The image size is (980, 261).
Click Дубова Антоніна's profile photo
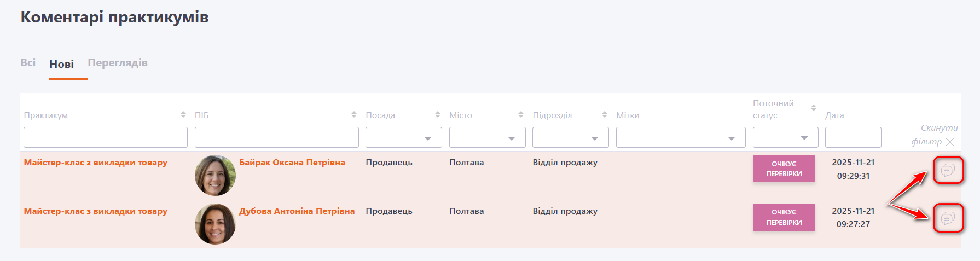coord(215,224)
